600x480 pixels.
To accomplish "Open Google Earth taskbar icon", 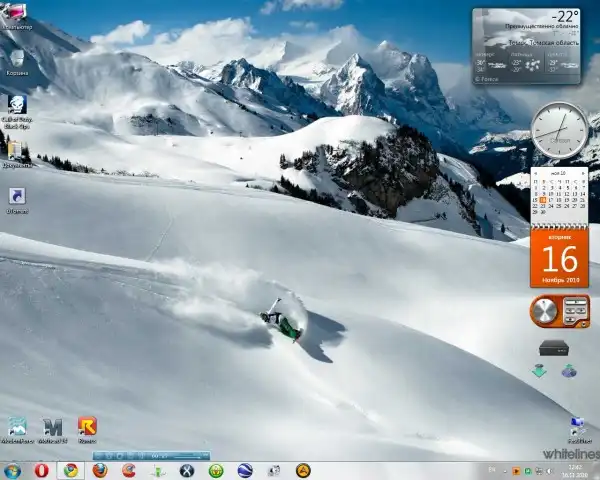I will [245, 470].
